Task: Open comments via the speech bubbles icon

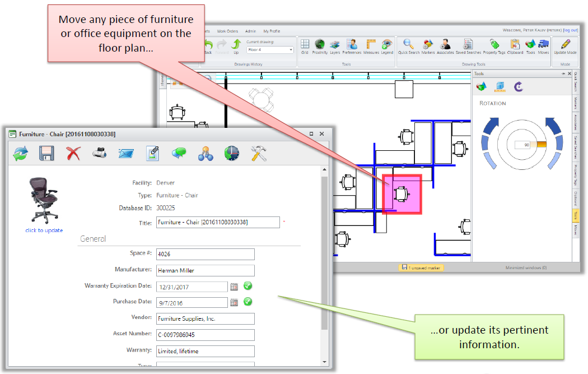Action: tap(179, 153)
